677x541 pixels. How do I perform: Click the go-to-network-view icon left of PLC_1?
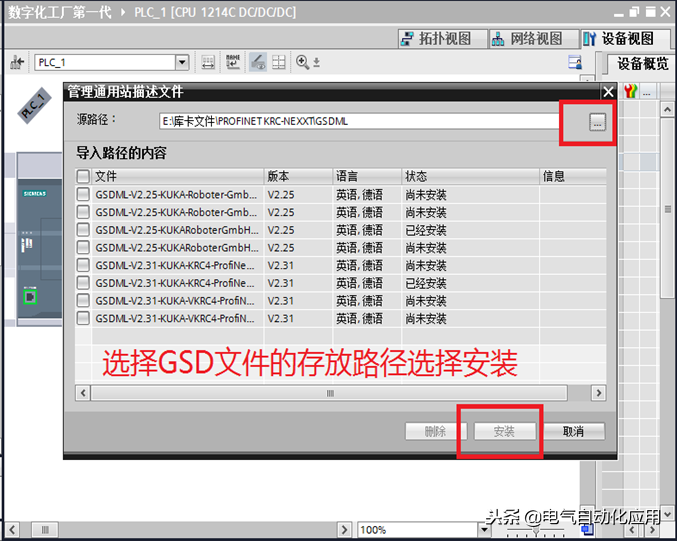point(17,63)
